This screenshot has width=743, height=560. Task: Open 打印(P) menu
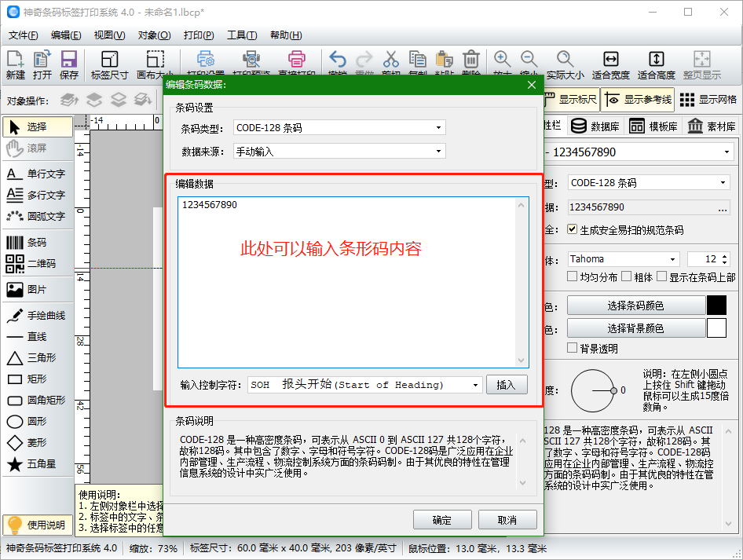[199, 35]
